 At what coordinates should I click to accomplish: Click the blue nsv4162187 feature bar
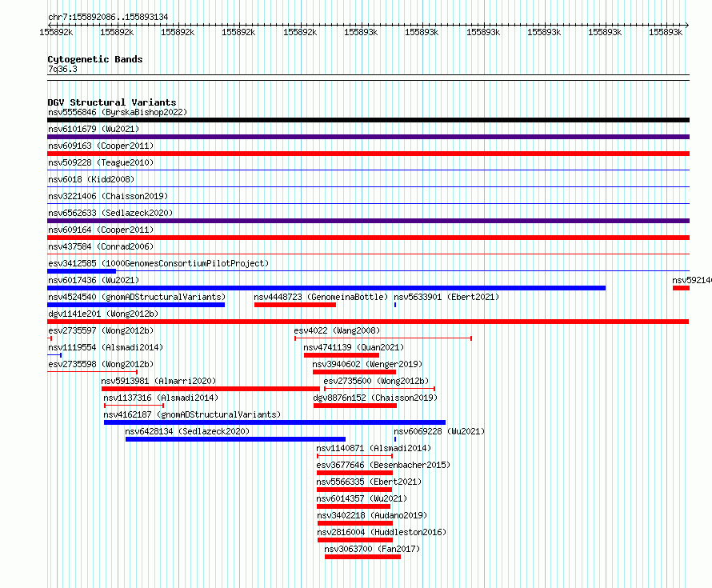(x=274, y=422)
